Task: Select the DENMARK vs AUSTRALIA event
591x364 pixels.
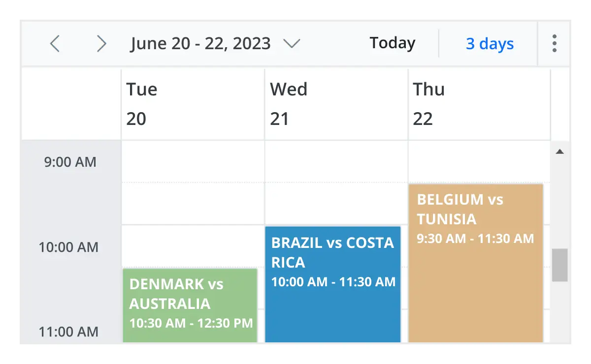Action: click(190, 305)
